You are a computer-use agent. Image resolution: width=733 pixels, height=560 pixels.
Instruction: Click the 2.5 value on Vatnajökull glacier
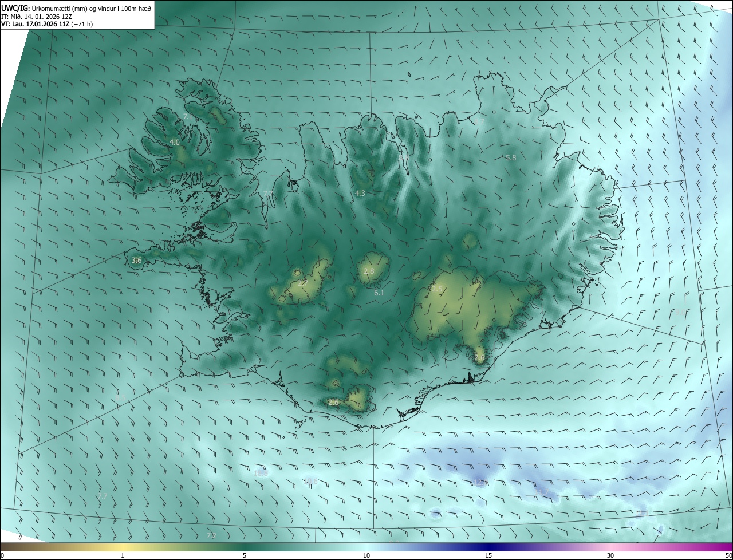click(438, 289)
